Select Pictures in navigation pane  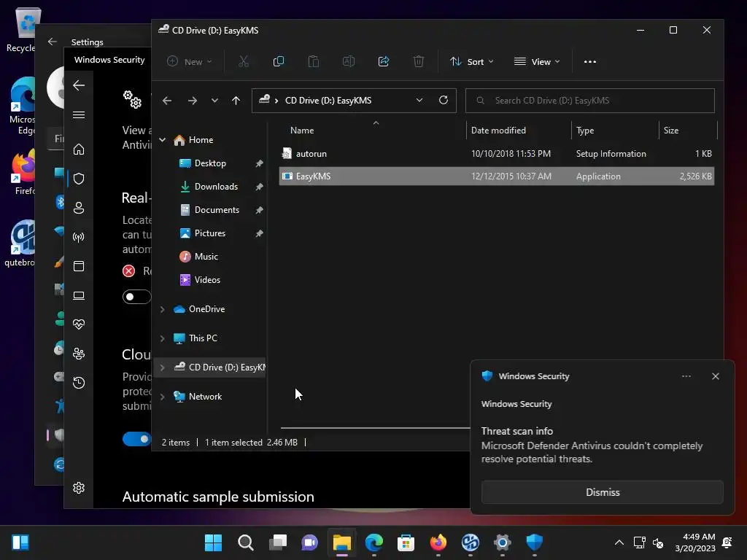point(209,233)
